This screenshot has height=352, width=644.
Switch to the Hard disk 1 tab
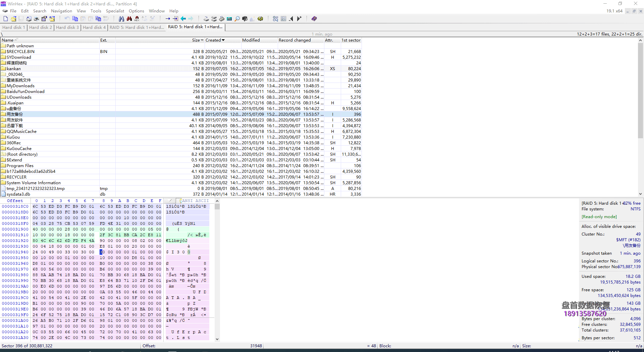coord(13,27)
